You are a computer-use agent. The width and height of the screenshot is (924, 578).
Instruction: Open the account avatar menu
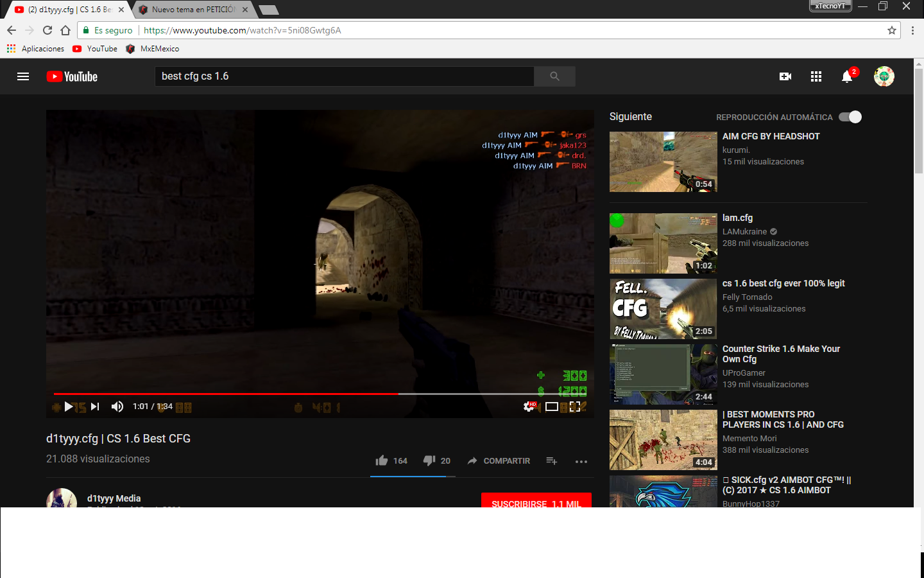(x=884, y=76)
